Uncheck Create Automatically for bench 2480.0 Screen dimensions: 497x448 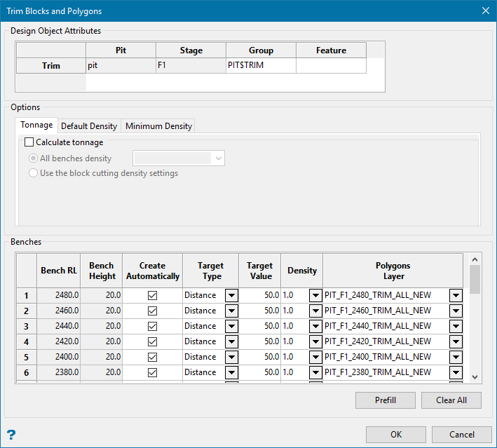[152, 295]
